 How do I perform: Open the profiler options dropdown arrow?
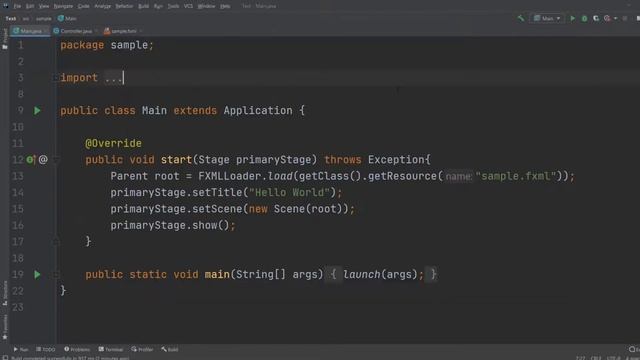(x=615, y=18)
